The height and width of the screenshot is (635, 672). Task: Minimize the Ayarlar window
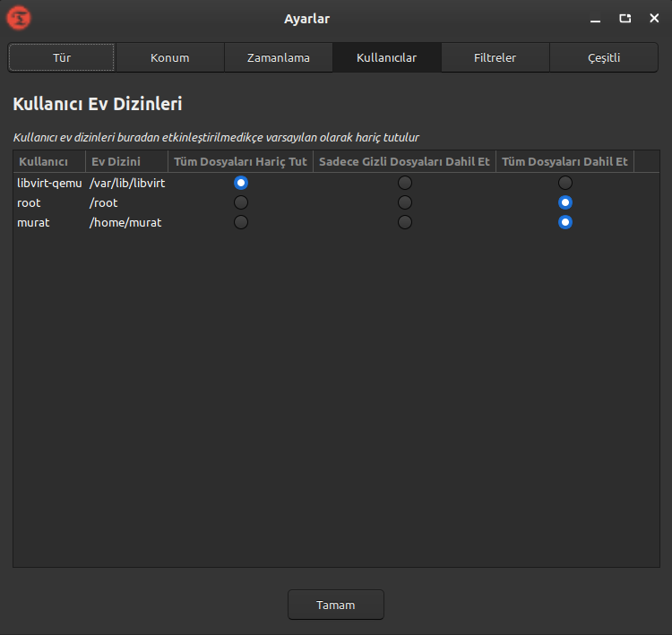point(596,19)
